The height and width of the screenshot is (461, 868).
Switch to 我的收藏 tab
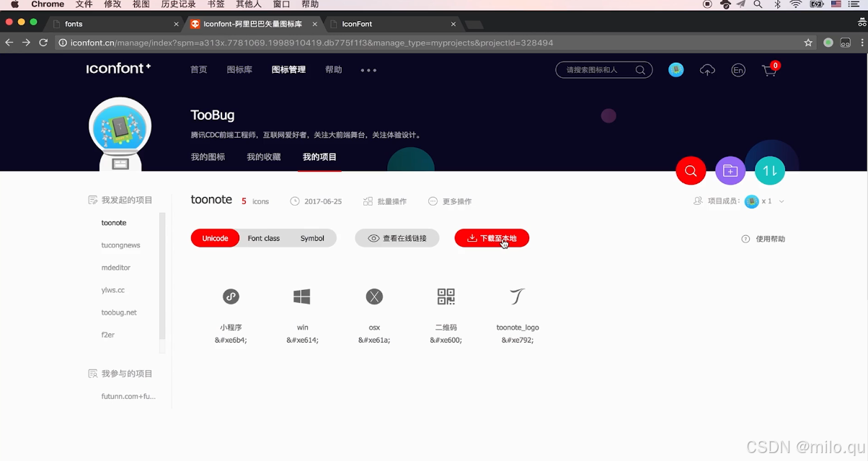coord(264,157)
